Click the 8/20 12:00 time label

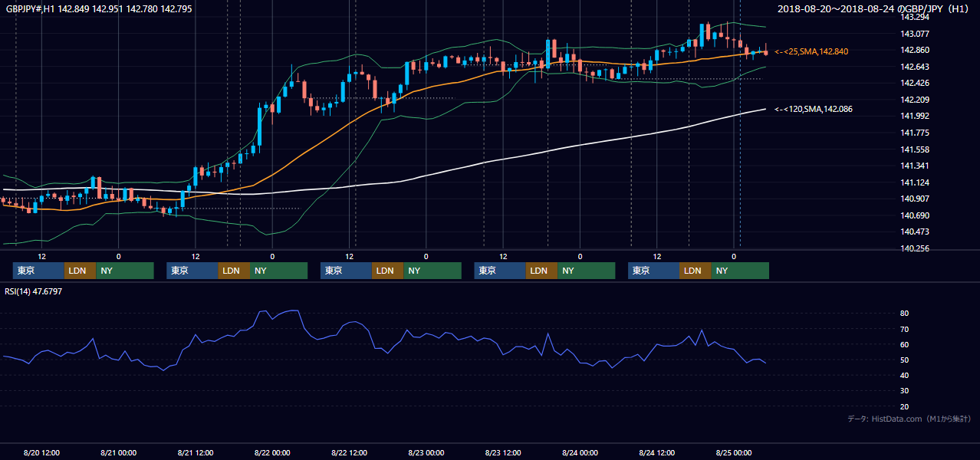point(41,452)
